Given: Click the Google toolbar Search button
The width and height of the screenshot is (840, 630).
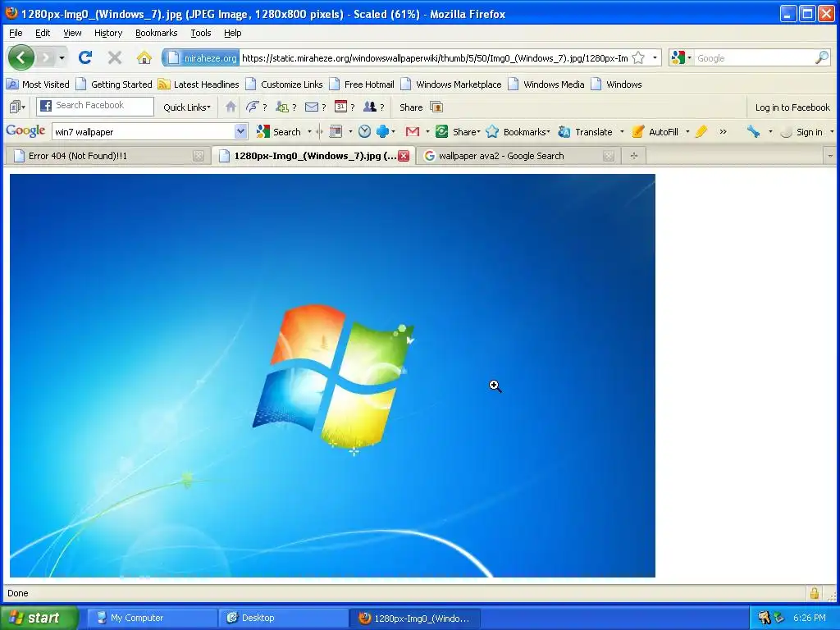Looking at the screenshot, I should click(x=279, y=132).
